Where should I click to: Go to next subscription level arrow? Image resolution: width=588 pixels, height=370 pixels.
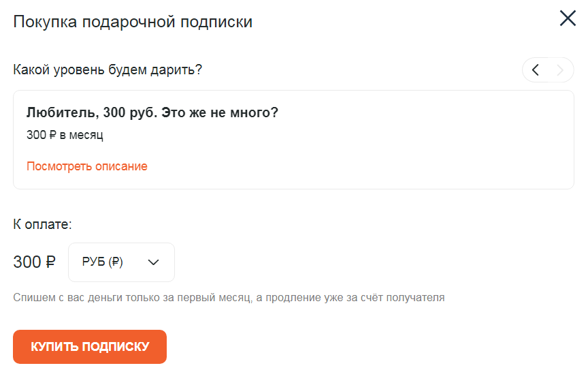(560, 70)
